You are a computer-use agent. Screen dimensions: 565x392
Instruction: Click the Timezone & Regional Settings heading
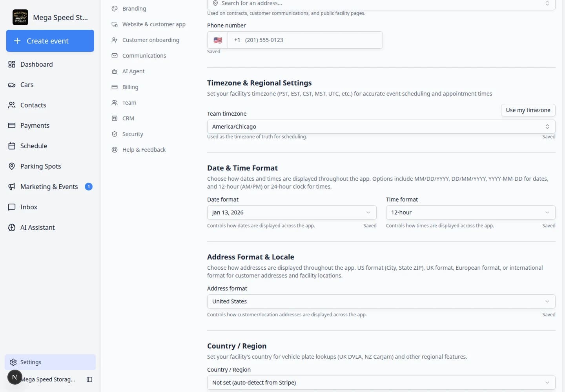(x=259, y=83)
